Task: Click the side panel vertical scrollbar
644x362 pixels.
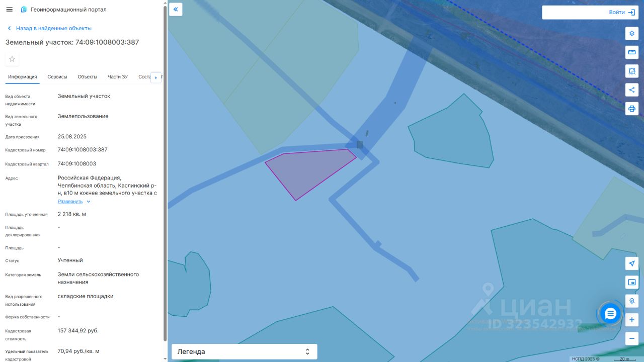Action: [165, 172]
